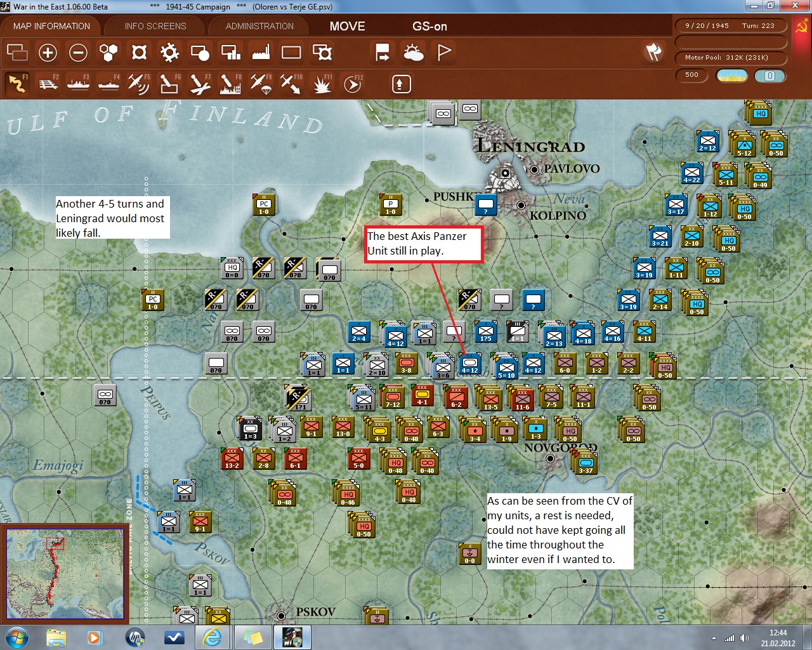Click the plain rectangle toolbar icon
Screen dimensions: 812x650
291,52
